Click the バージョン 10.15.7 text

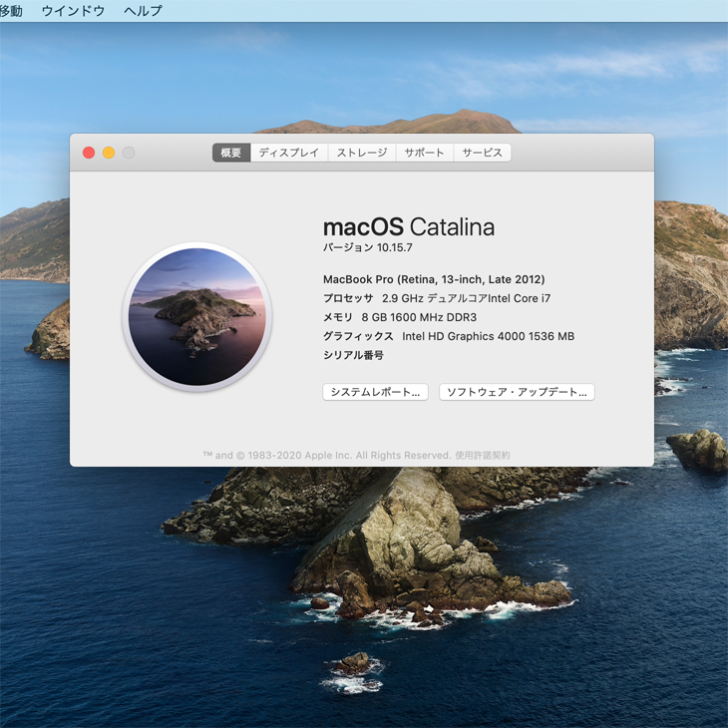coord(367,248)
